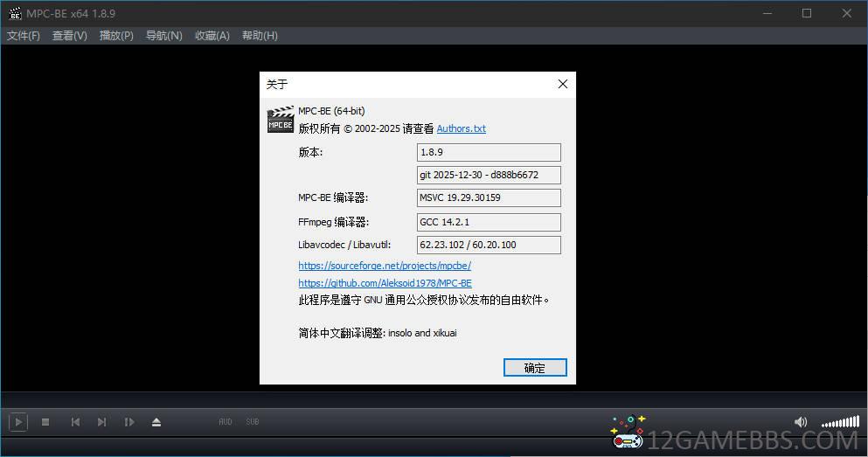Viewport: 868px width, 457px height.
Task: Click the GNU license statement text
Action: click(x=423, y=301)
